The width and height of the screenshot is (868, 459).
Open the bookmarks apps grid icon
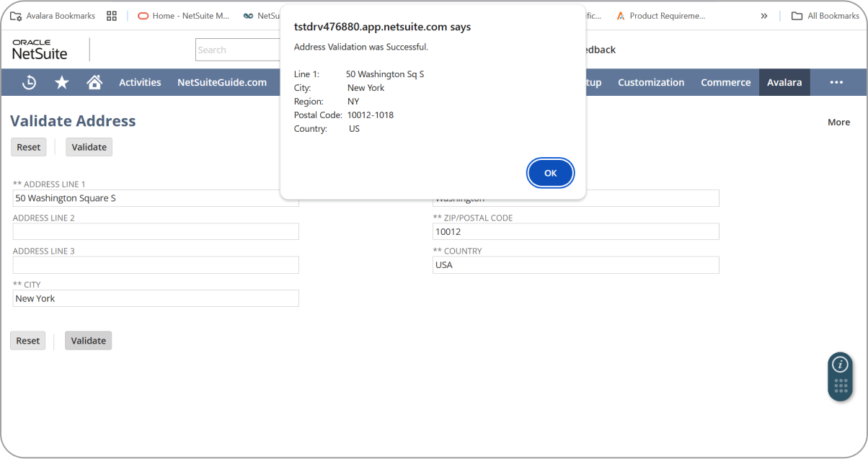tap(112, 15)
